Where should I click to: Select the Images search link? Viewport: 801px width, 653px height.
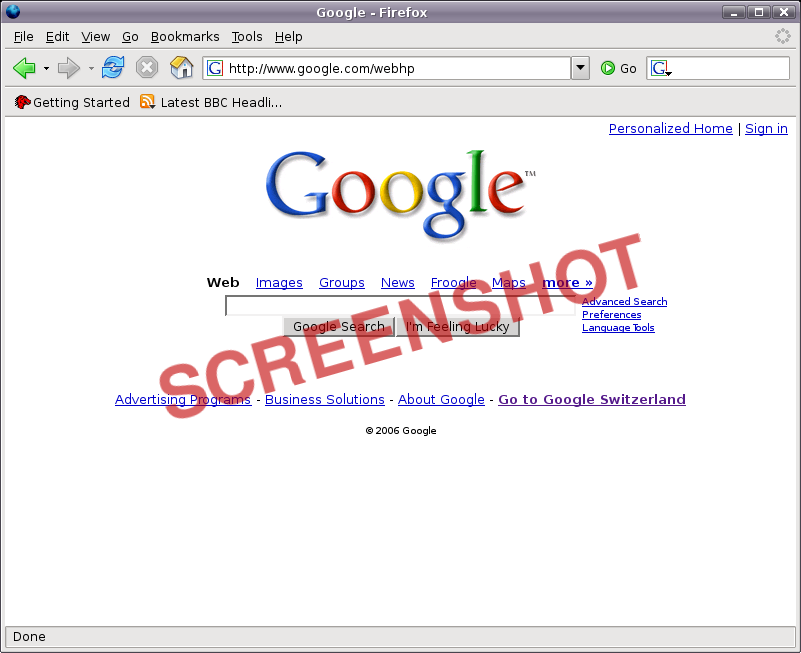(x=279, y=283)
